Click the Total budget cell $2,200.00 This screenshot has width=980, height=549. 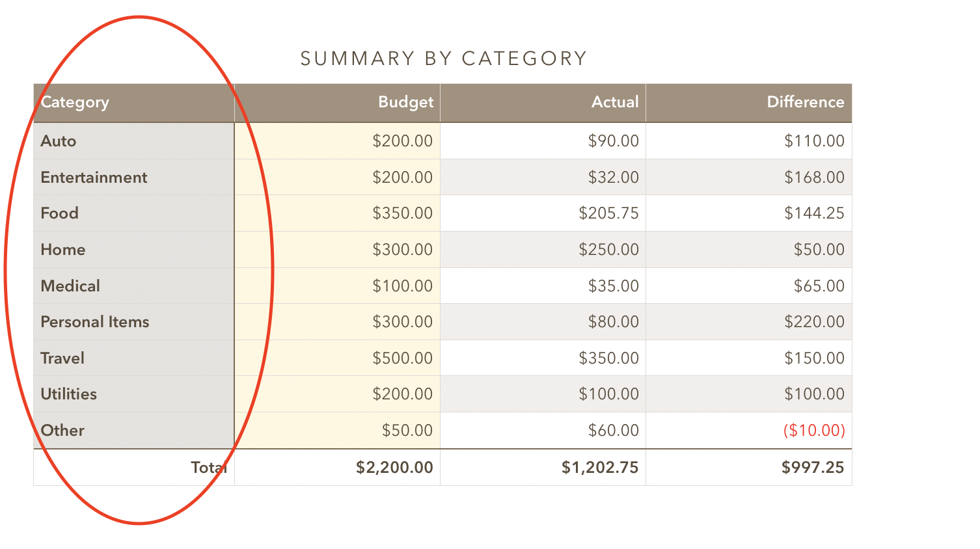[x=394, y=468]
